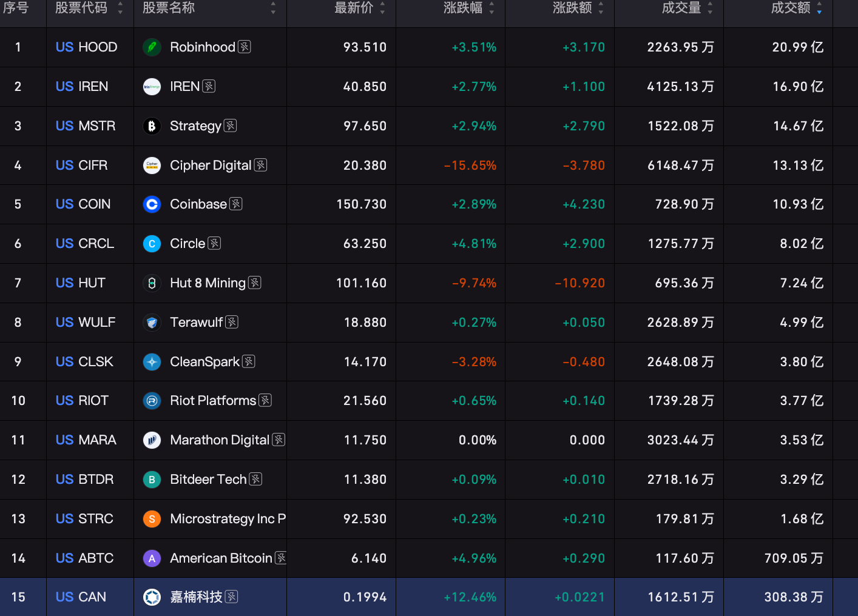This screenshot has width=858, height=616.
Task: Click the boxed badge icon next to Bitdeer Tech
Action: click(x=256, y=479)
